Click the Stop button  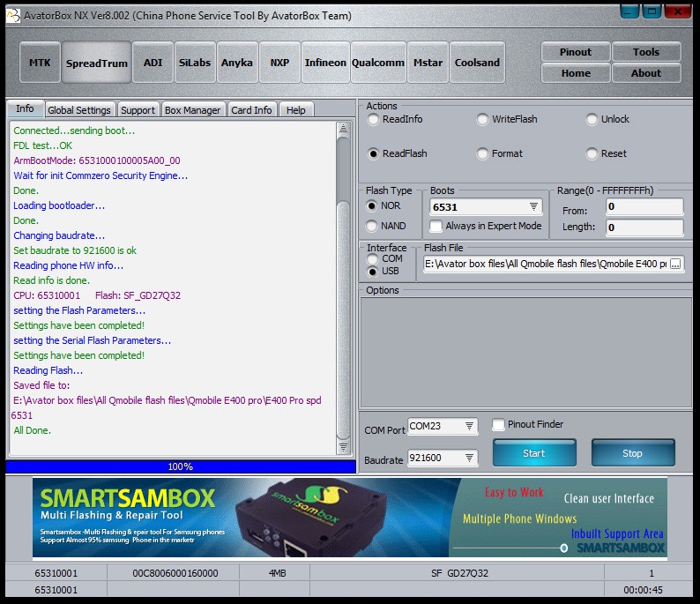click(x=633, y=453)
